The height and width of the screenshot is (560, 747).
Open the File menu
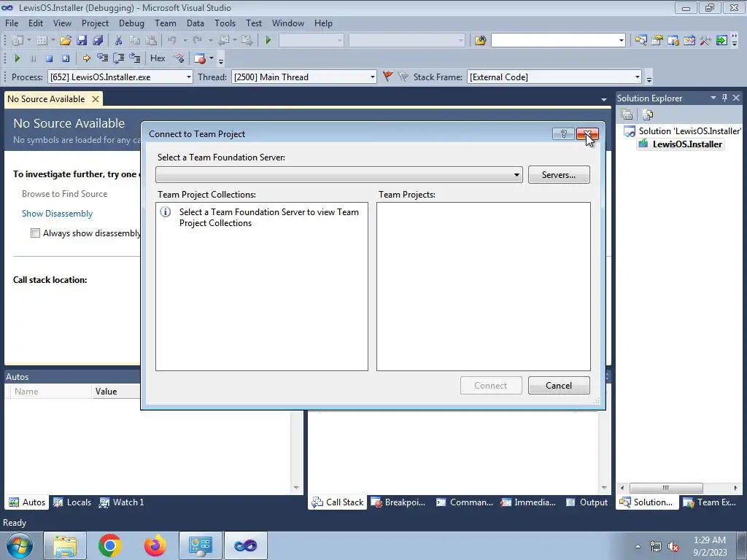coord(12,23)
